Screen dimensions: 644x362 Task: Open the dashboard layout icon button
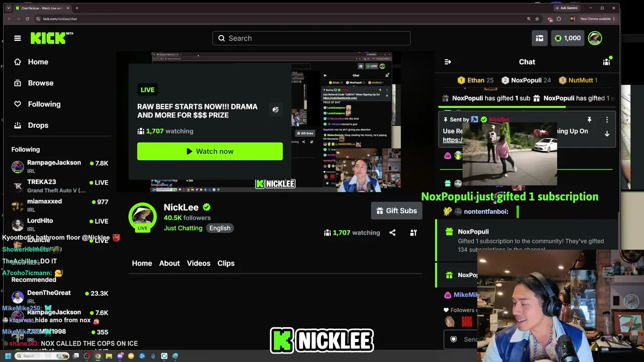tap(539, 38)
